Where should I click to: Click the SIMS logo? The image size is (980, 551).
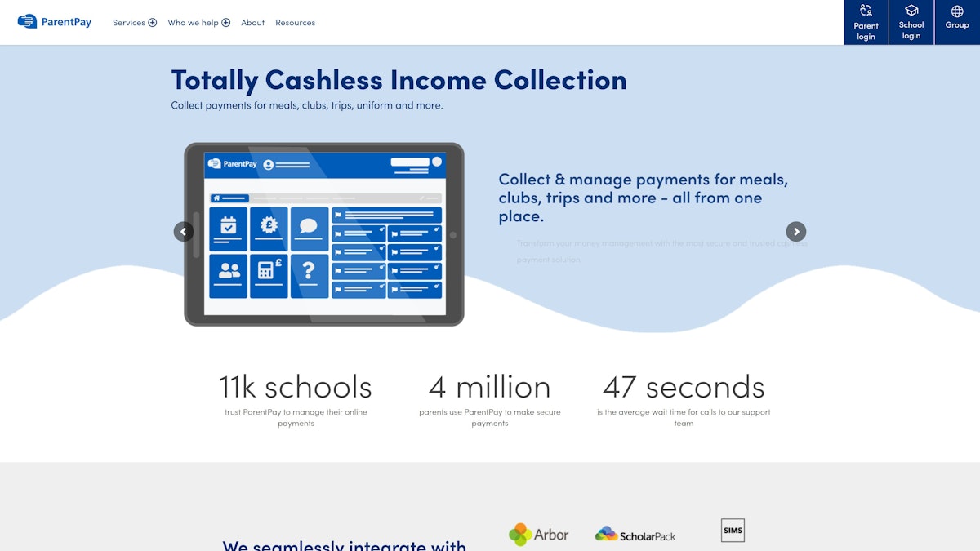[x=733, y=531]
